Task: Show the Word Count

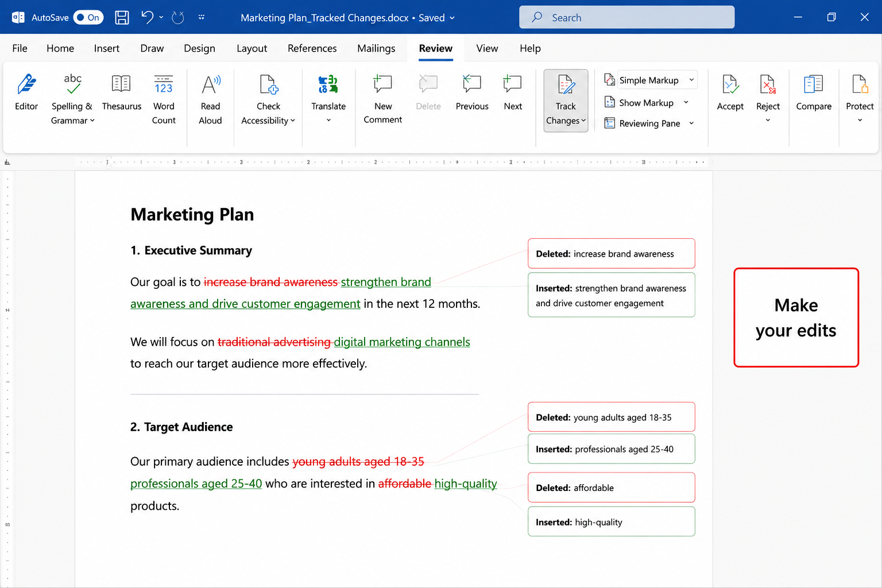Action: (x=164, y=99)
